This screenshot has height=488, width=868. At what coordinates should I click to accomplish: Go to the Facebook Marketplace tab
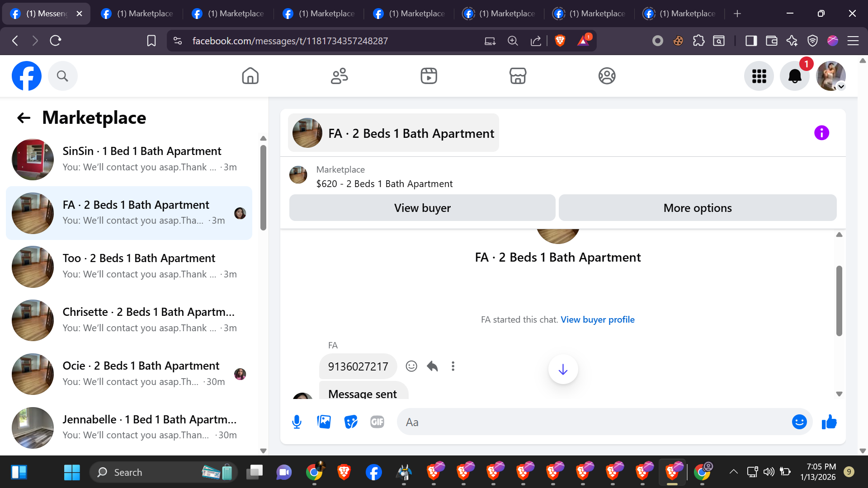tap(518, 76)
